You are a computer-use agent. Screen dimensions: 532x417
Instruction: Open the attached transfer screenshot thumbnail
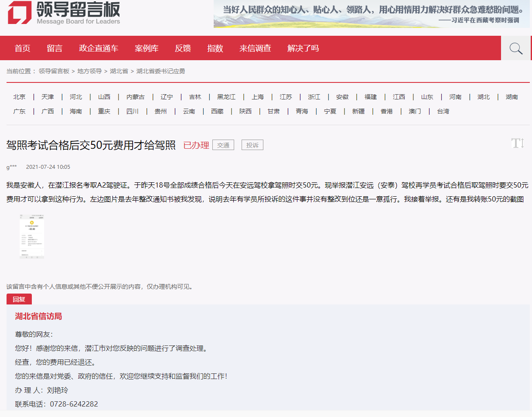pos(31,236)
